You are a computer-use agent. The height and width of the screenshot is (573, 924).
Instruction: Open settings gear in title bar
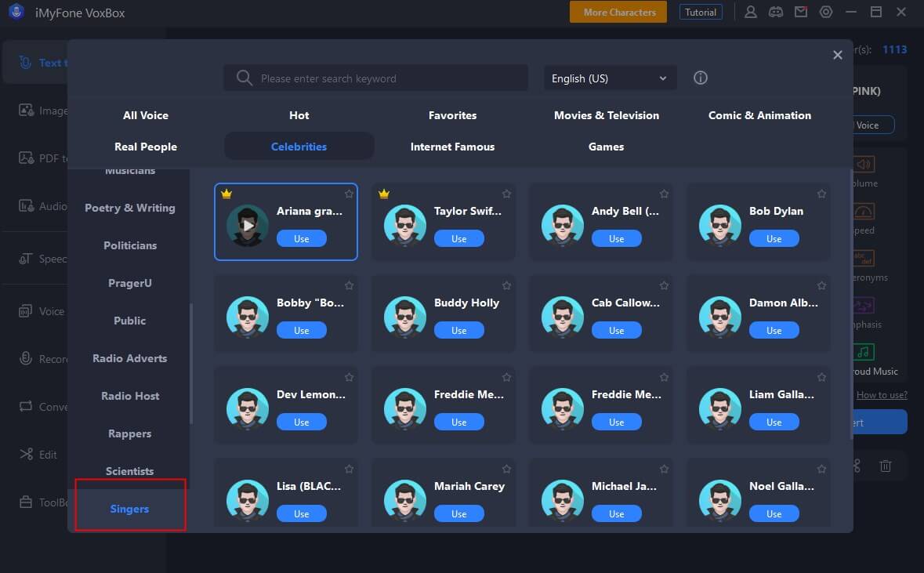click(x=825, y=12)
